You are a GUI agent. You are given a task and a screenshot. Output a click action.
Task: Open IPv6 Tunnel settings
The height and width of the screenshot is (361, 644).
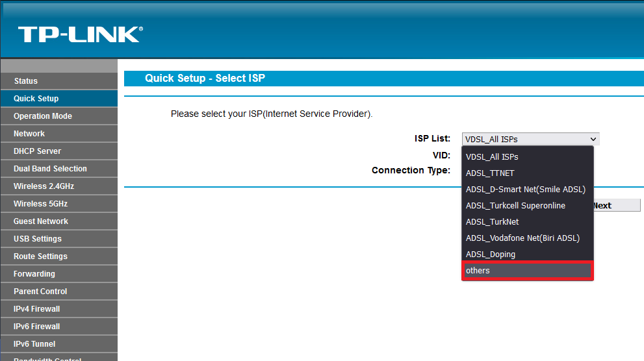tap(59, 343)
